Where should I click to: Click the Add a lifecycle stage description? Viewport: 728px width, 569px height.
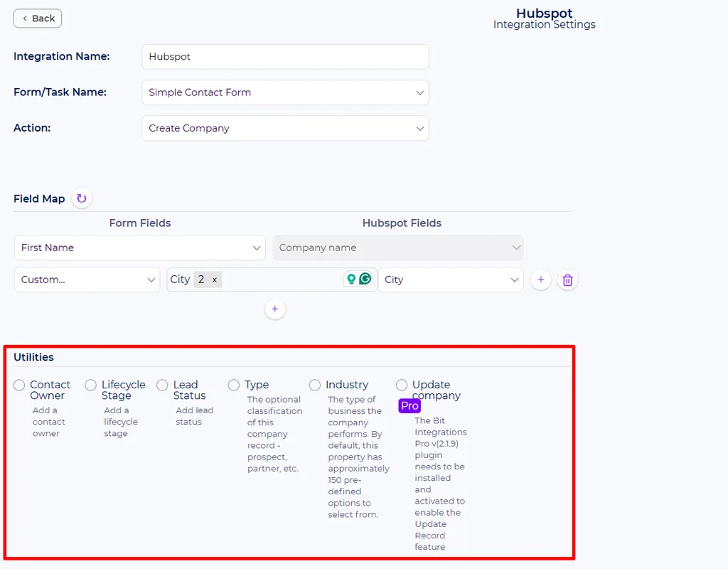pyautogui.click(x=121, y=422)
